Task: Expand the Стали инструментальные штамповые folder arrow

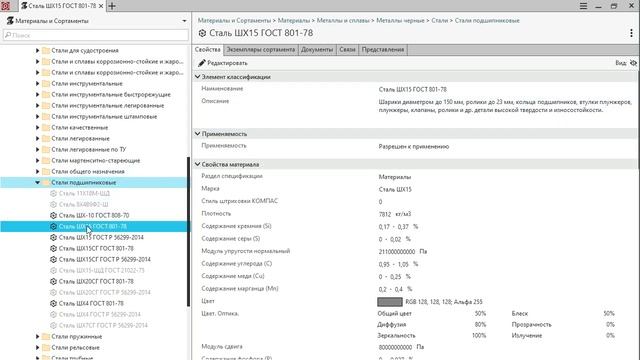Action: click(x=37, y=116)
